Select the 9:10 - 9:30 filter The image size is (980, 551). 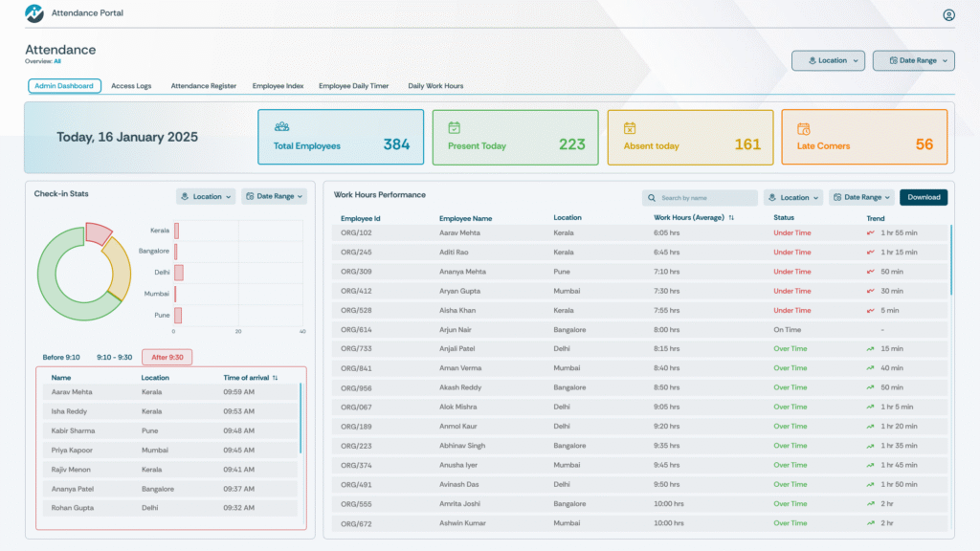tap(114, 357)
